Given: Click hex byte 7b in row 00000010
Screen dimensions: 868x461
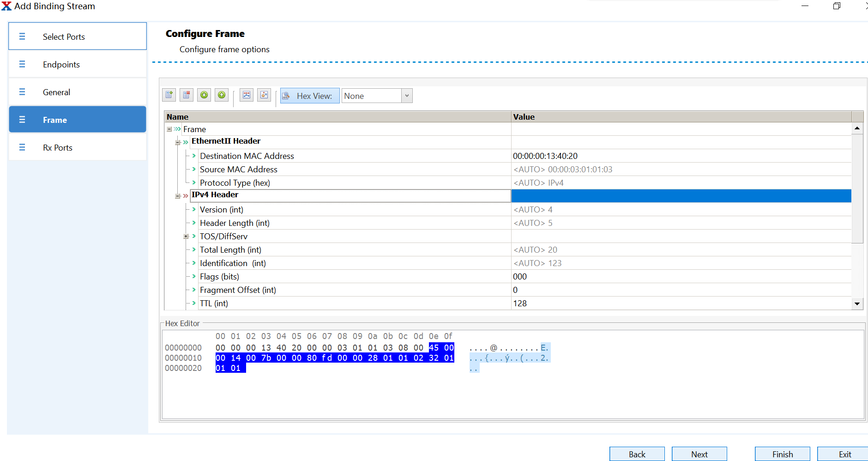Looking at the screenshot, I should (x=266, y=358).
